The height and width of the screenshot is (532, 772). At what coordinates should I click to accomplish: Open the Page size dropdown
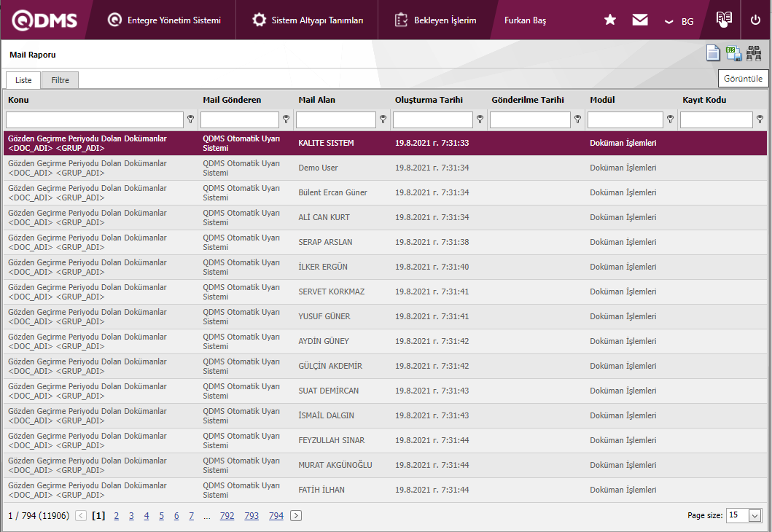755,515
